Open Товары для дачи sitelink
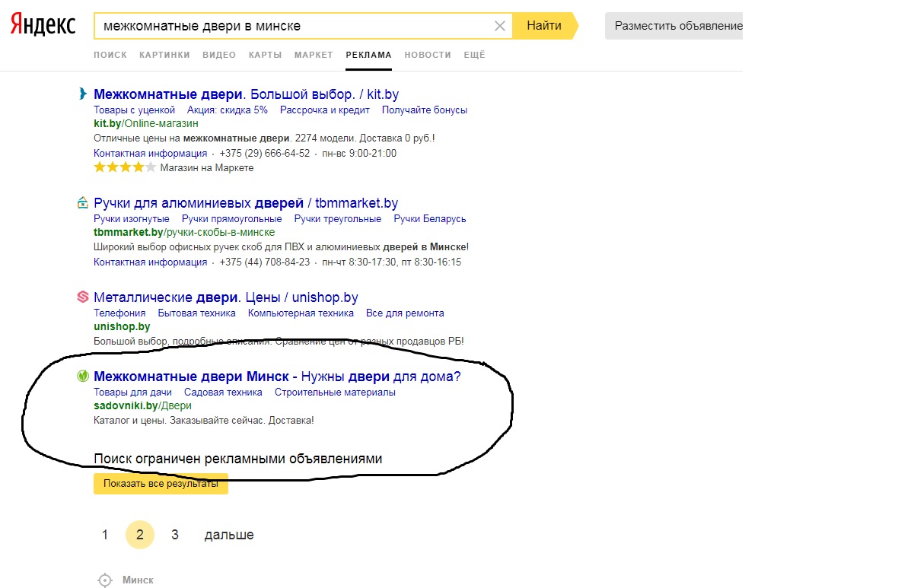 pyautogui.click(x=132, y=393)
